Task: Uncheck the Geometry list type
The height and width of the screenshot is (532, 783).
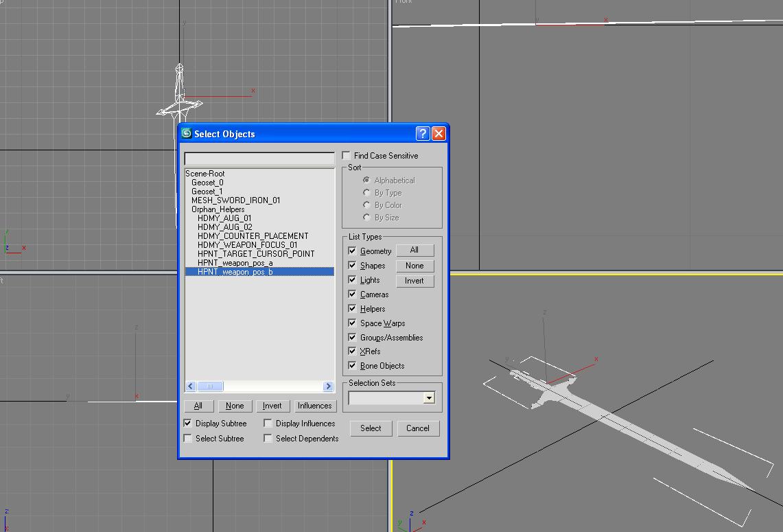Action: coord(353,251)
